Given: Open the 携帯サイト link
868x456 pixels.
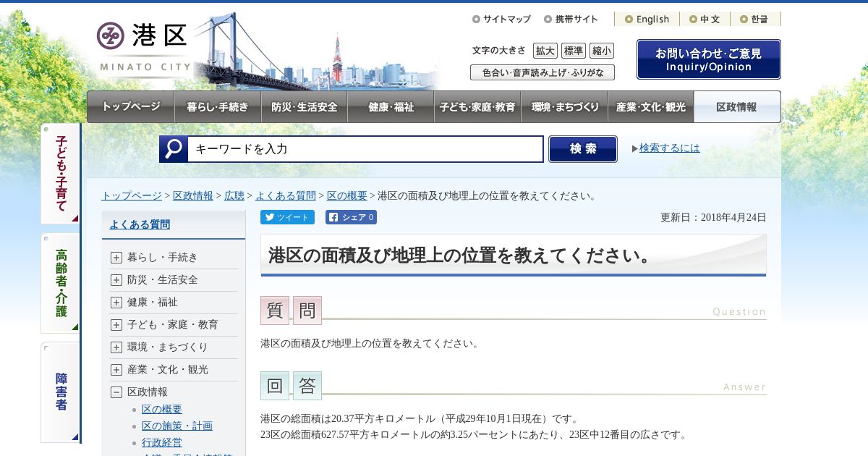Looking at the screenshot, I should pos(571,20).
